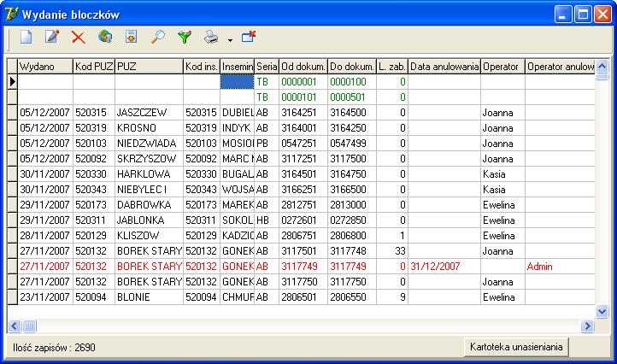
Task: Click the printer icon
Action: (211, 37)
